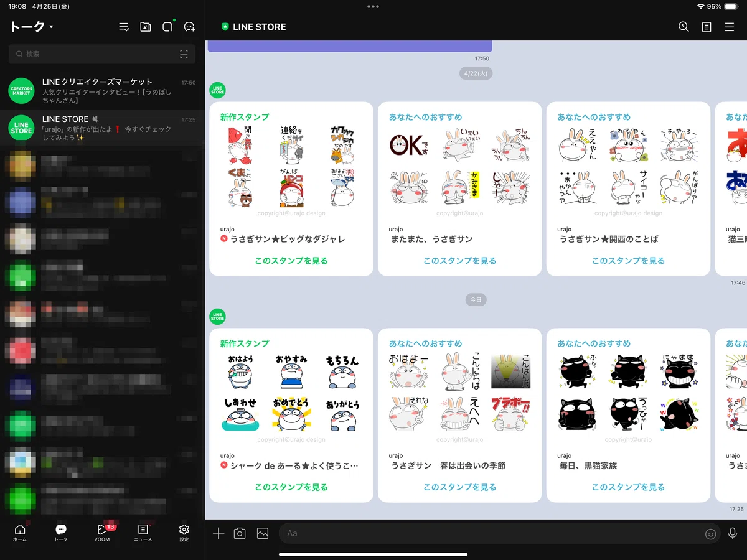This screenshot has height=560, width=747.
Task: Tap the LINE STORE avatar in chat list
Action: [x=21, y=128]
